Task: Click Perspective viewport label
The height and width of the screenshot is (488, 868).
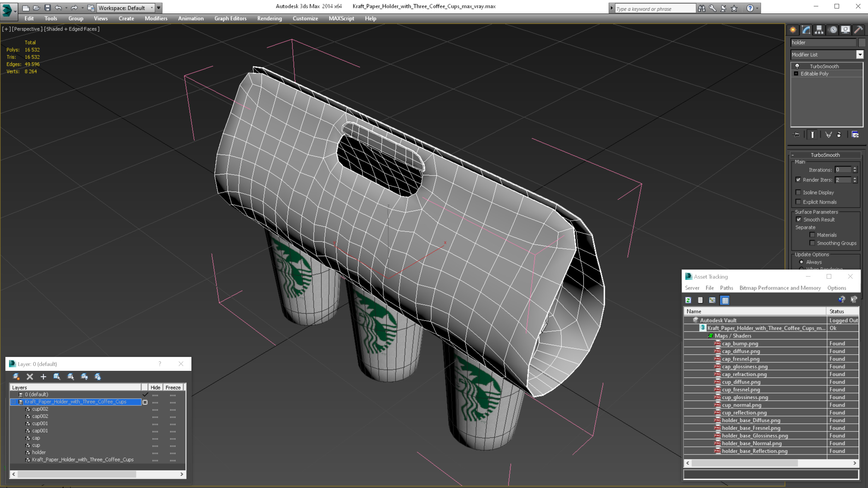Action: 27,29
